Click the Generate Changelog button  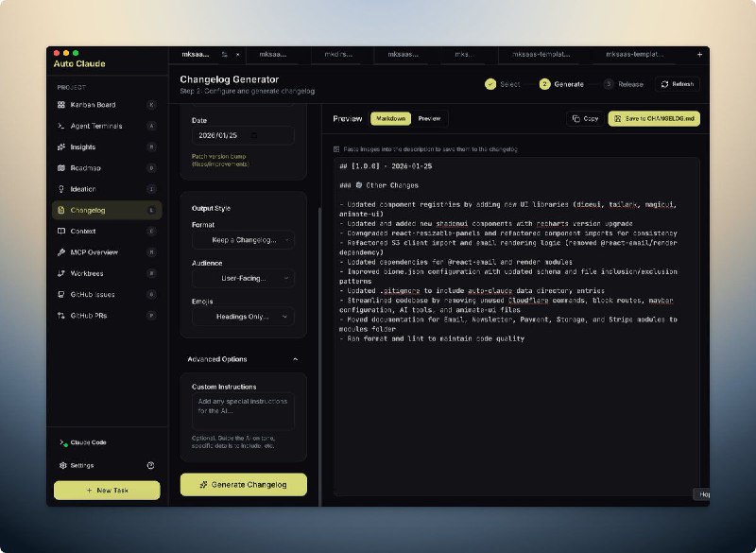coord(244,485)
